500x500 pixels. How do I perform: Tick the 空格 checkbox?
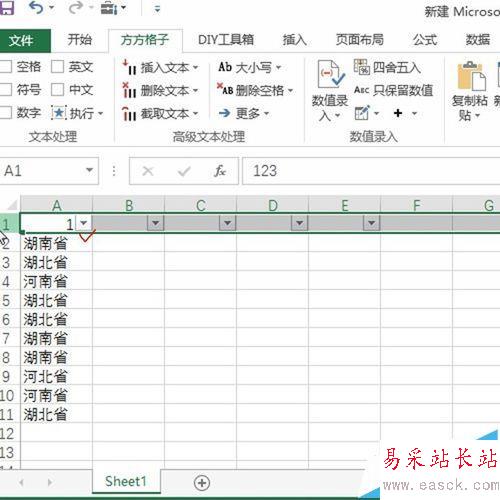6,67
